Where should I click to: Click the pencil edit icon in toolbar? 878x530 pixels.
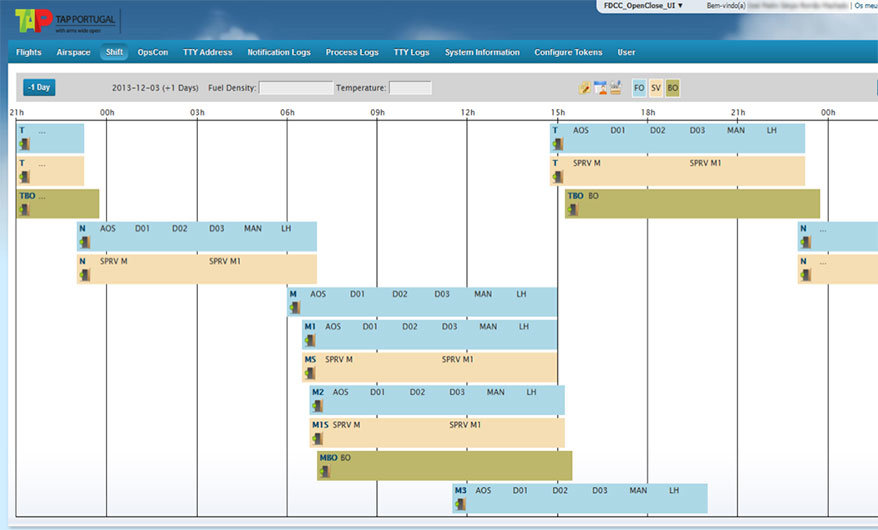tap(585, 88)
